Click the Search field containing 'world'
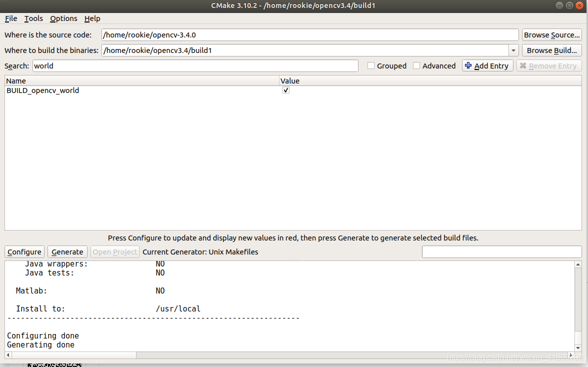 click(195, 66)
